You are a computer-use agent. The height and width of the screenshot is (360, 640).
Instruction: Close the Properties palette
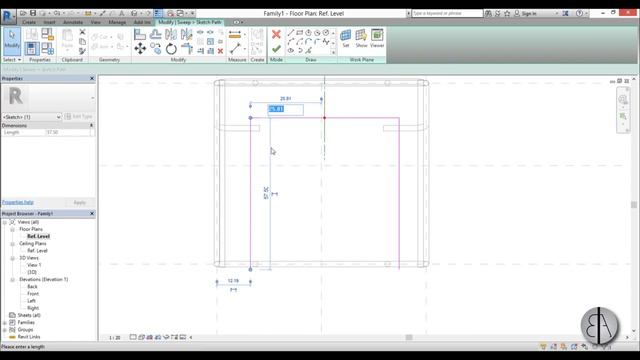(91, 78)
